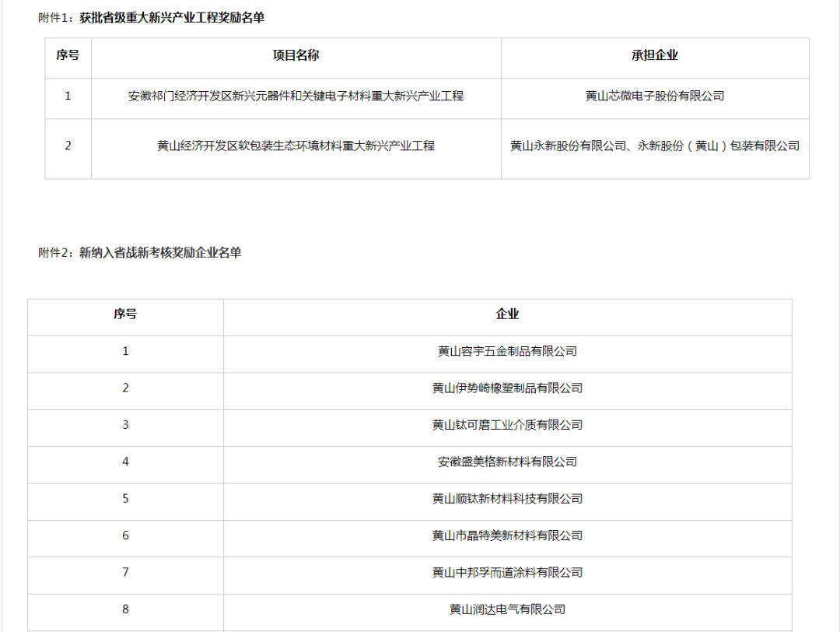This screenshot has height=632, width=840.
Task: Click number 5 beside 黄山顺钛新材料科技
Action: pos(125,499)
